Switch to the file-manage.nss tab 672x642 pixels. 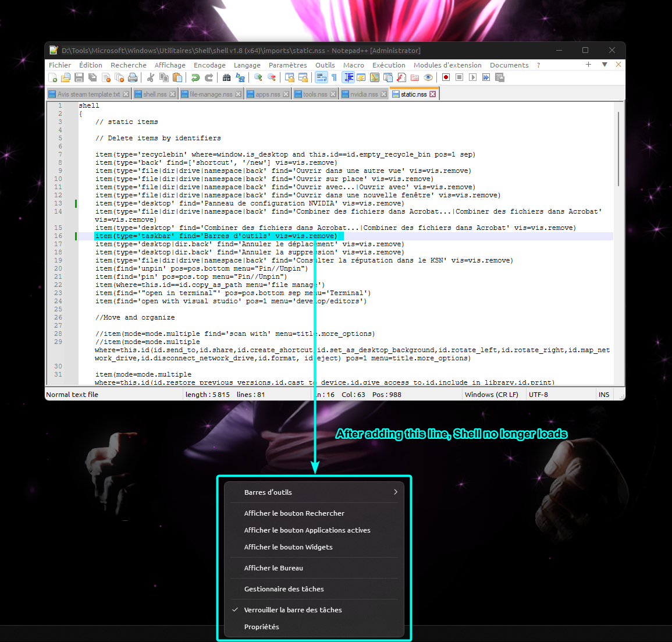point(211,94)
